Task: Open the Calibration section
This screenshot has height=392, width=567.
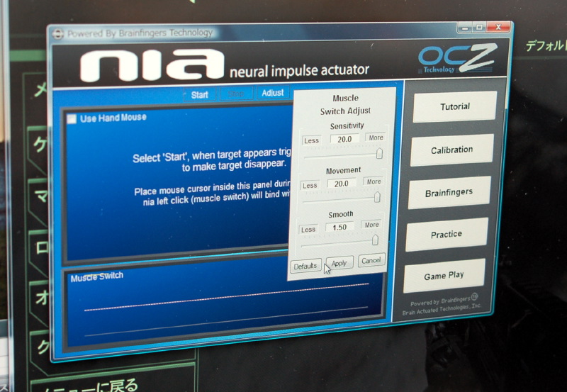Action: 451,150
